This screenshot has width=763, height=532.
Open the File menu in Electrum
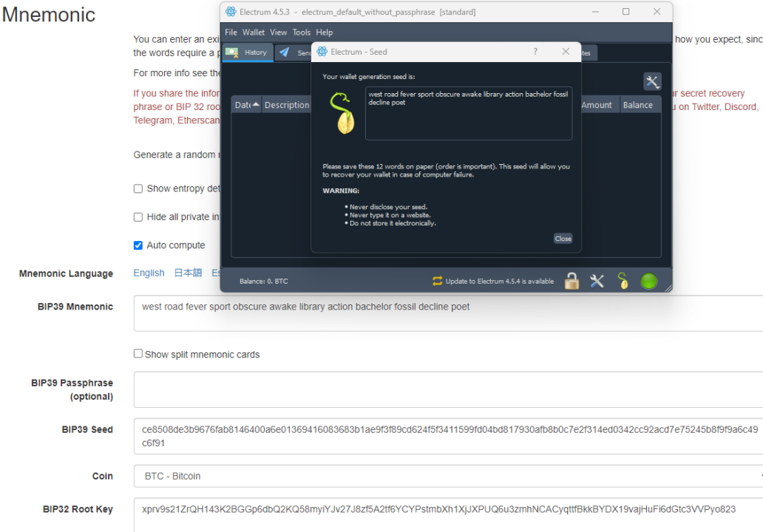click(231, 32)
